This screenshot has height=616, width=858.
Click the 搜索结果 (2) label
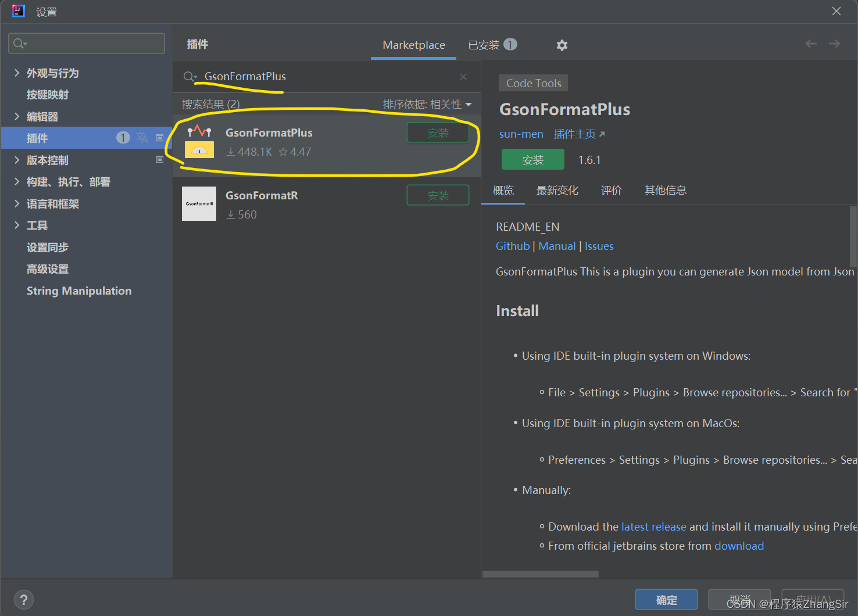pos(211,105)
